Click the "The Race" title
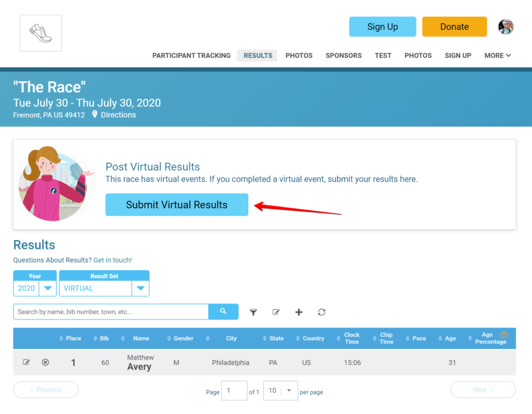532x414 pixels. [x=49, y=87]
